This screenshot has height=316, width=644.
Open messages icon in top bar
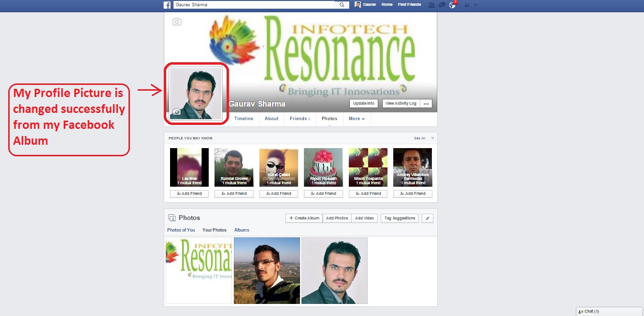[442, 5]
